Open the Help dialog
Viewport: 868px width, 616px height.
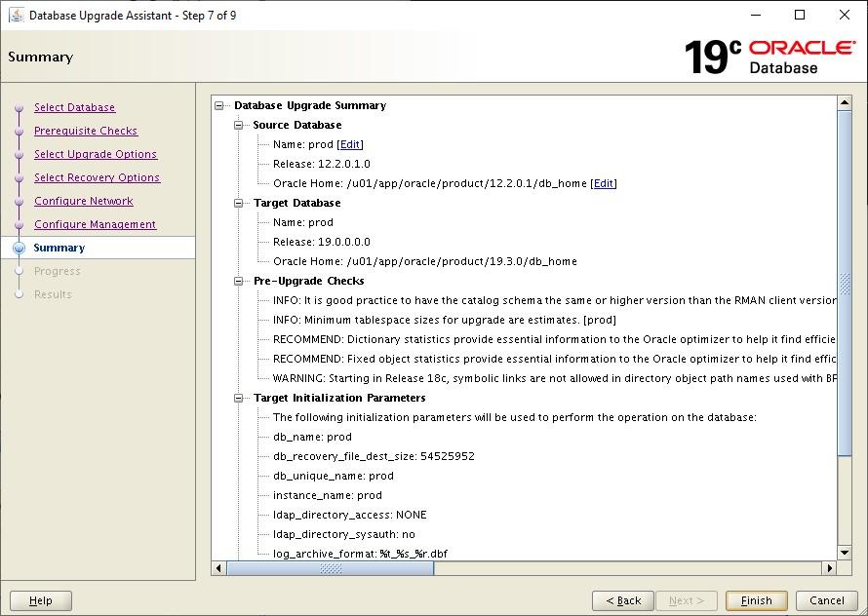coord(41,600)
